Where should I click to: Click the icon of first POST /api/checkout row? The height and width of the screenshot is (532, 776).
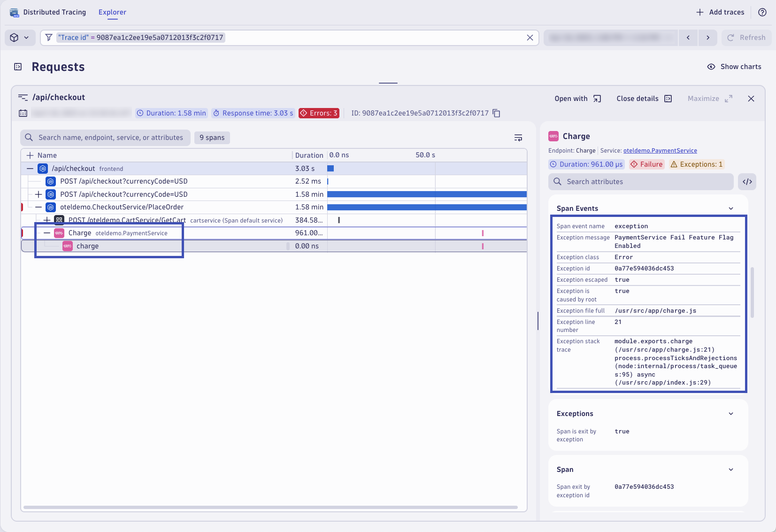[x=51, y=181]
